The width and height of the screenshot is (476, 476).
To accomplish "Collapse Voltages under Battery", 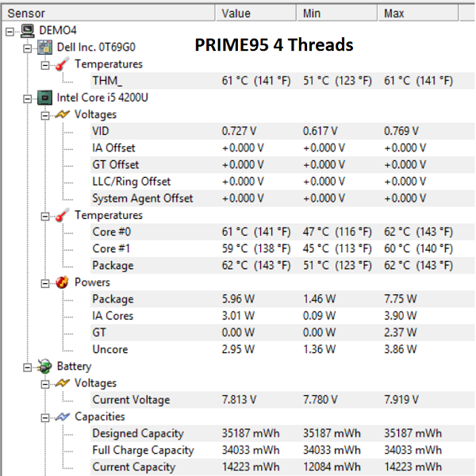I will 45,384.
